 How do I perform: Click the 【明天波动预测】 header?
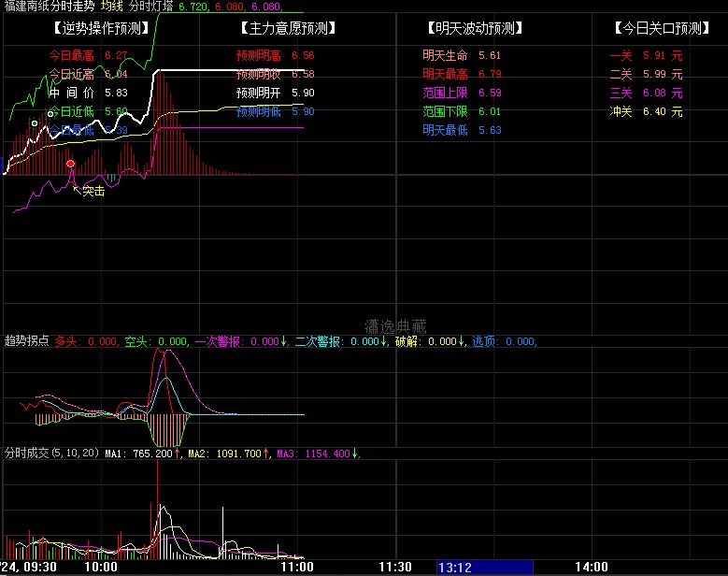[473, 28]
